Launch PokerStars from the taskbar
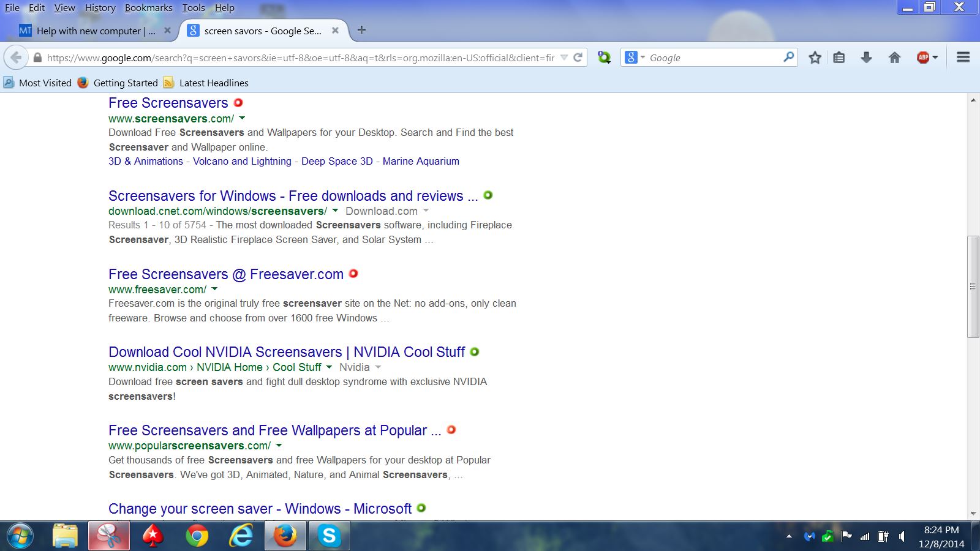Screen dimensions: 980x551 tap(153, 536)
